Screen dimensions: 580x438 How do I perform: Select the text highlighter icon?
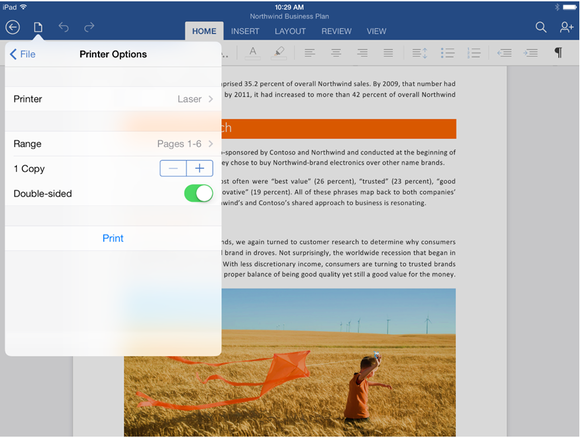(x=279, y=53)
